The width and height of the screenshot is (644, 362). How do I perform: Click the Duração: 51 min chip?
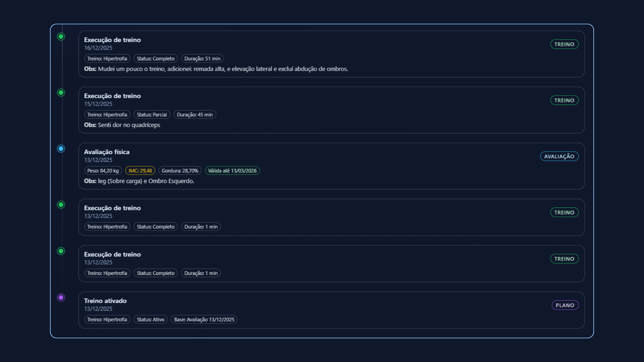(202, 59)
